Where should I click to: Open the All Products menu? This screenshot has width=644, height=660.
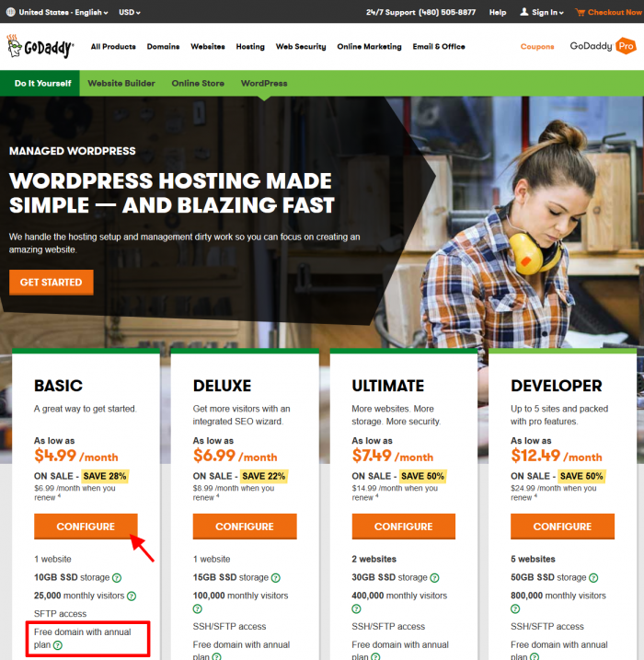tap(113, 47)
